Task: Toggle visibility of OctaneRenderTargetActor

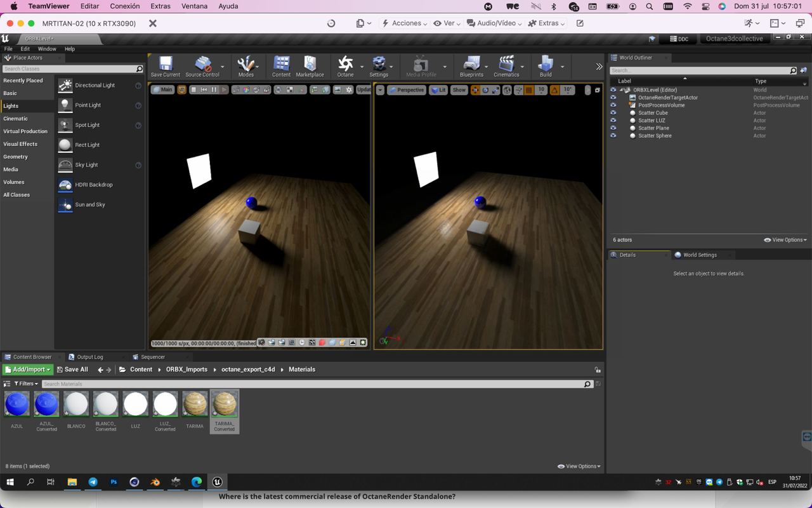Action: click(x=613, y=98)
